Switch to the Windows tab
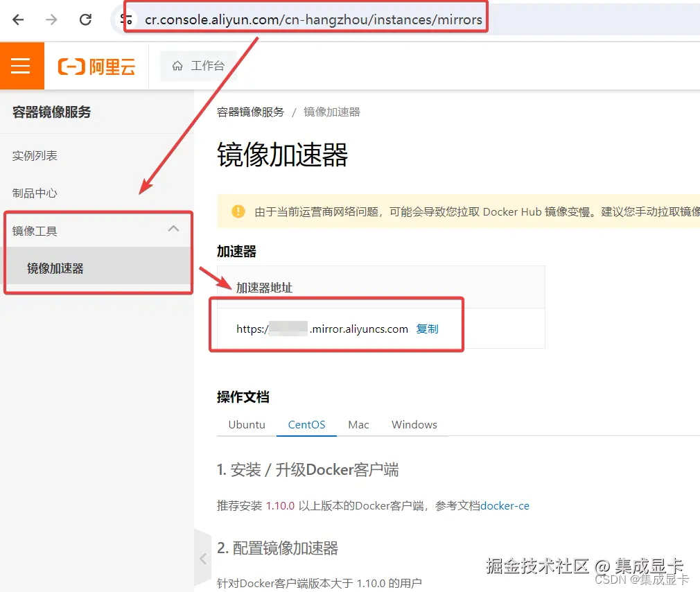Screen dimensions: 700x592 (414, 424)
